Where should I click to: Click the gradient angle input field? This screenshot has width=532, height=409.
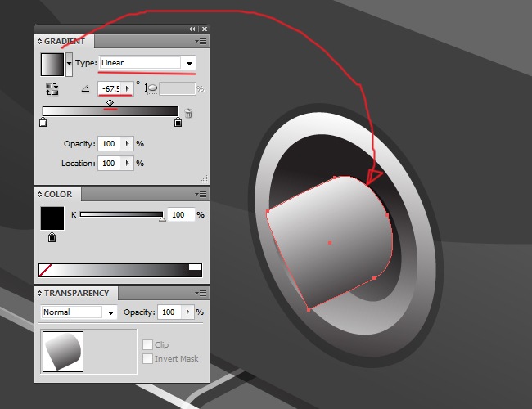110,89
